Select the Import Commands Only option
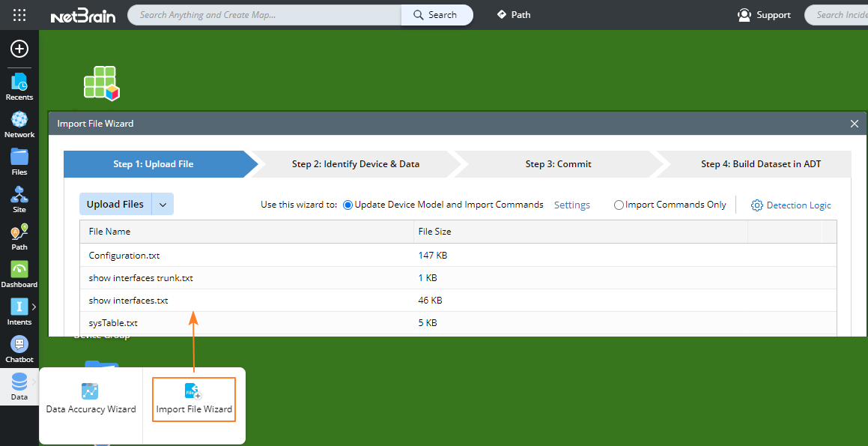Viewport: 868px width, 446px height. [619, 205]
